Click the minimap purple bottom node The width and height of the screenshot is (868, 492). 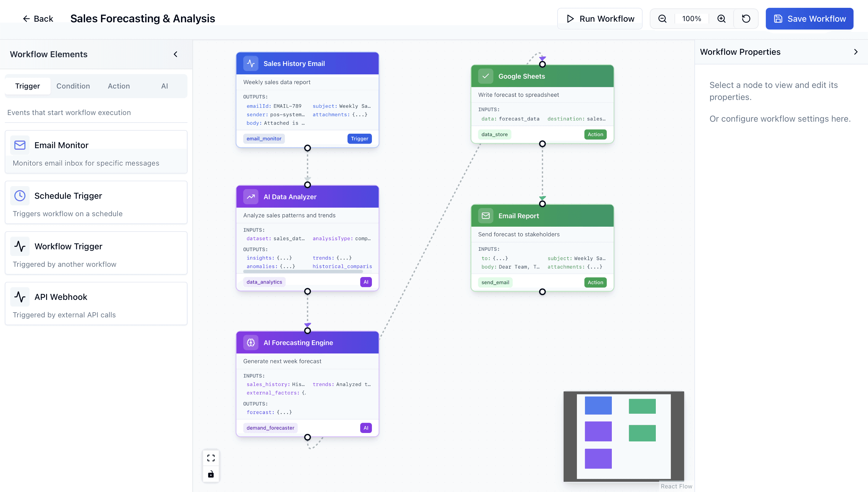point(598,458)
